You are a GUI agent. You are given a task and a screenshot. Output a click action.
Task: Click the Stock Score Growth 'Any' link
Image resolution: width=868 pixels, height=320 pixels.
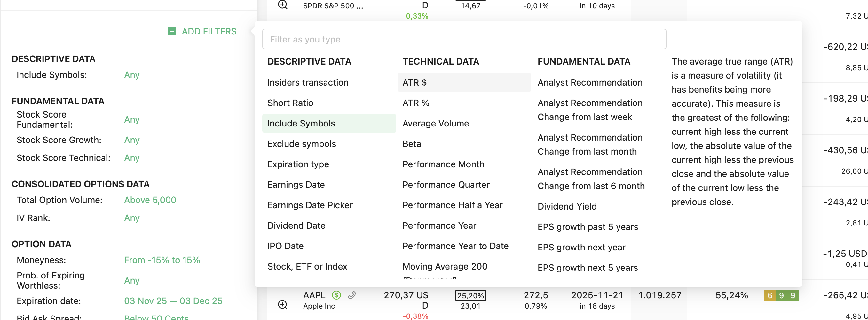click(132, 140)
